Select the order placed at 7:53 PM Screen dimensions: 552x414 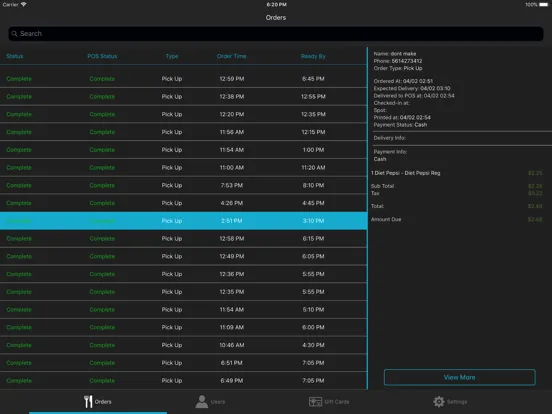(x=183, y=186)
